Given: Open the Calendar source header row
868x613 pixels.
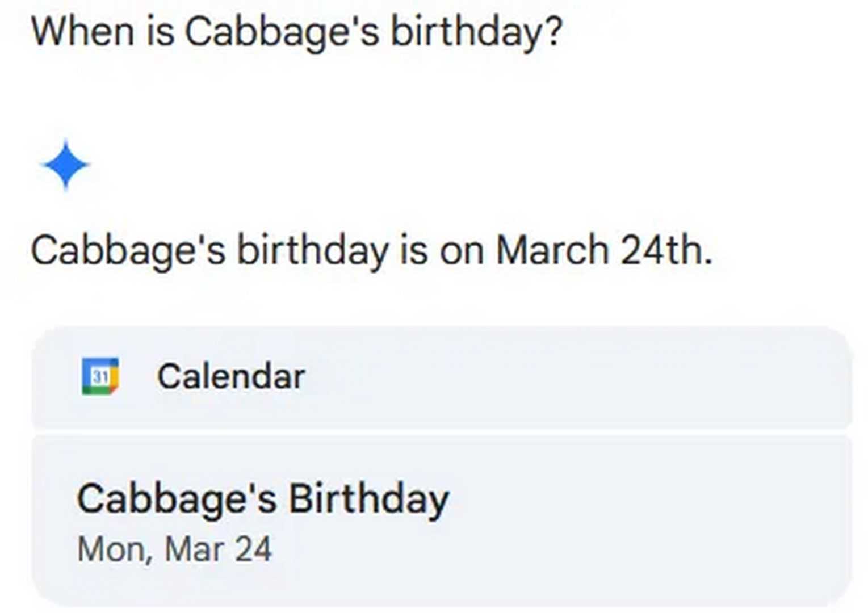Looking at the screenshot, I should click(442, 377).
